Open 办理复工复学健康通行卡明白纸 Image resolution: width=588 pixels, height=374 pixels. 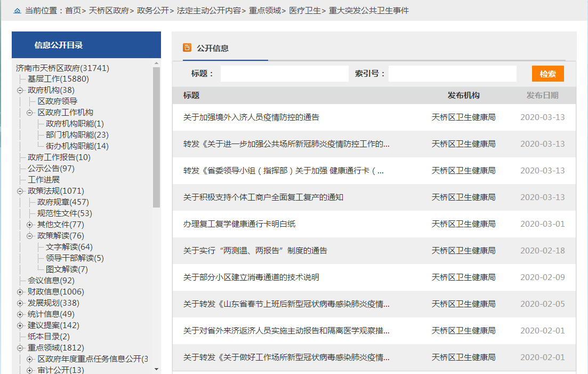coord(239,224)
